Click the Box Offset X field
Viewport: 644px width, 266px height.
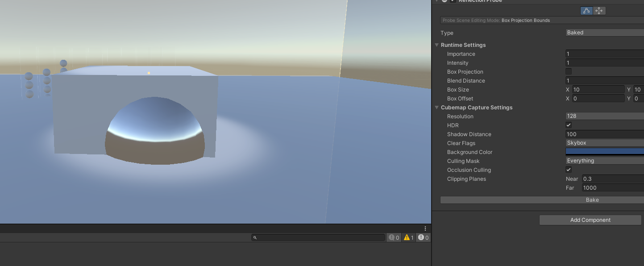pyautogui.click(x=598, y=99)
